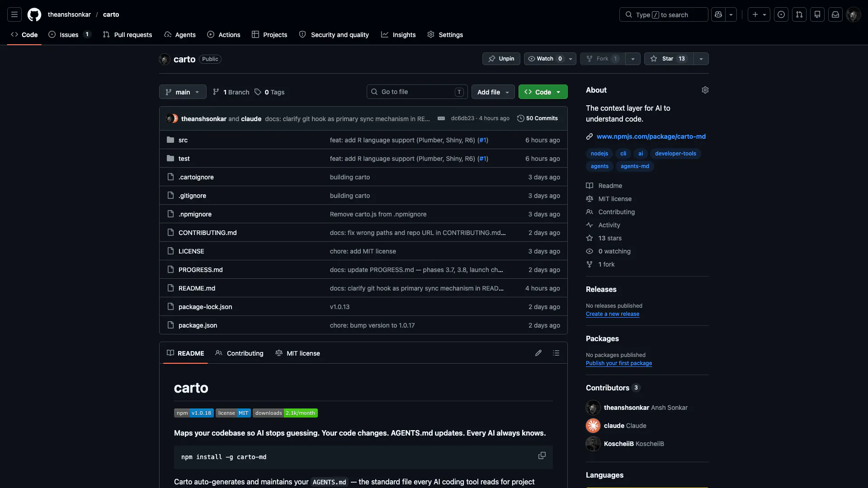
Task: Go to the GitHub homepage logo
Action: click(34, 14)
